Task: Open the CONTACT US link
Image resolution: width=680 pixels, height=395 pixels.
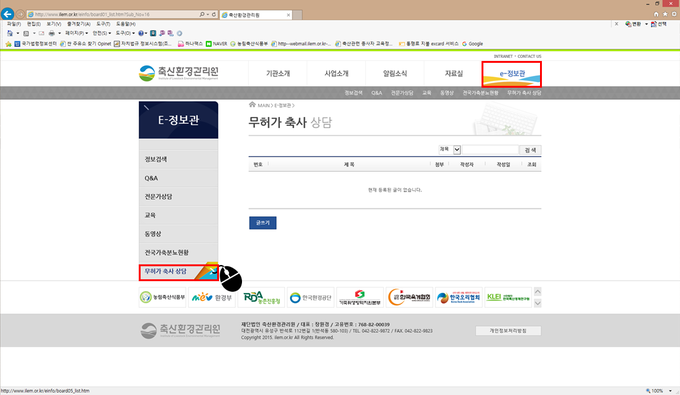Action: [529, 56]
